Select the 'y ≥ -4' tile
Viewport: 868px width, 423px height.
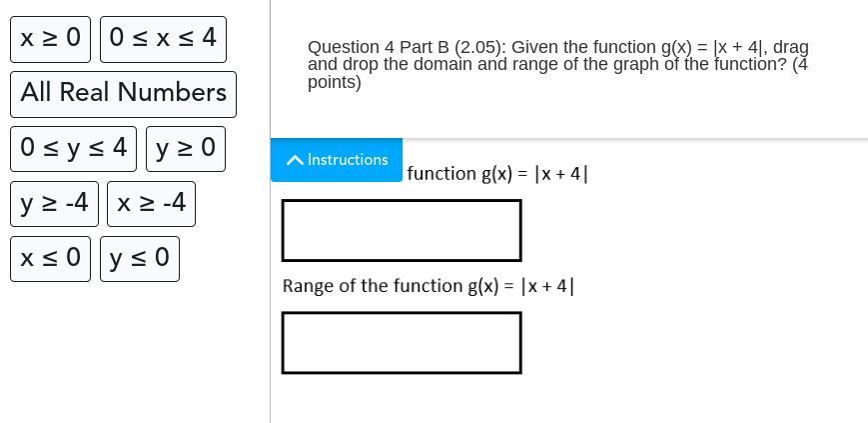click(55, 204)
